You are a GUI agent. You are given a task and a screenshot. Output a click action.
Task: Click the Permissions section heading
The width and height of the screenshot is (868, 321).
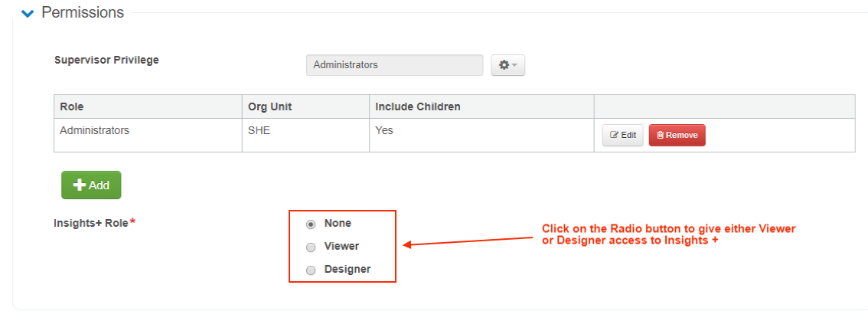pyautogui.click(x=83, y=13)
